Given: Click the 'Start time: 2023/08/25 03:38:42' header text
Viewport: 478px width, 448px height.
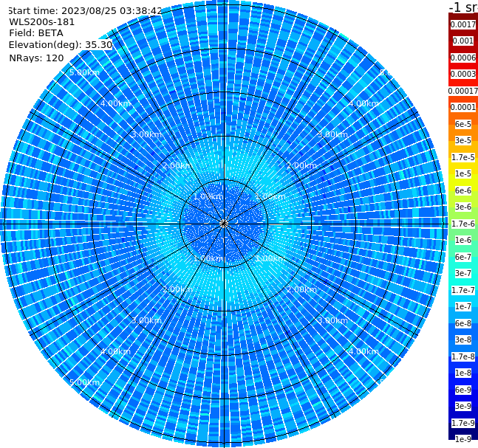Looking at the screenshot, I should pos(85,11).
